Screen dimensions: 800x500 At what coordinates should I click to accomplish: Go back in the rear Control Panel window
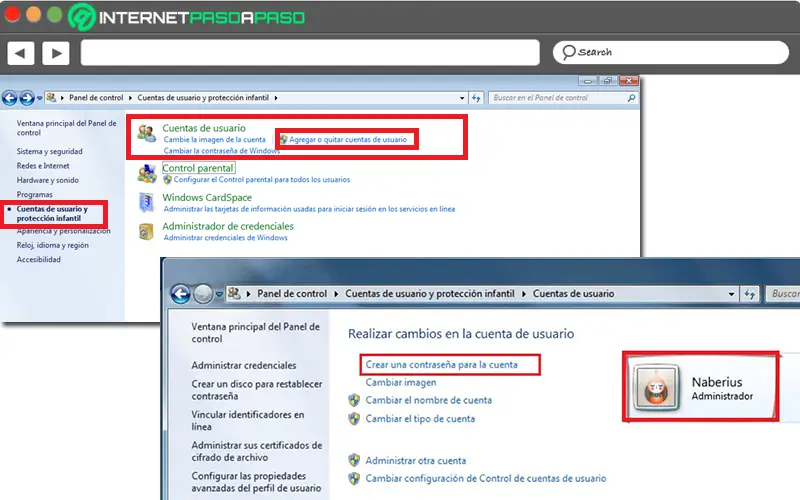pyautogui.click(x=10, y=97)
